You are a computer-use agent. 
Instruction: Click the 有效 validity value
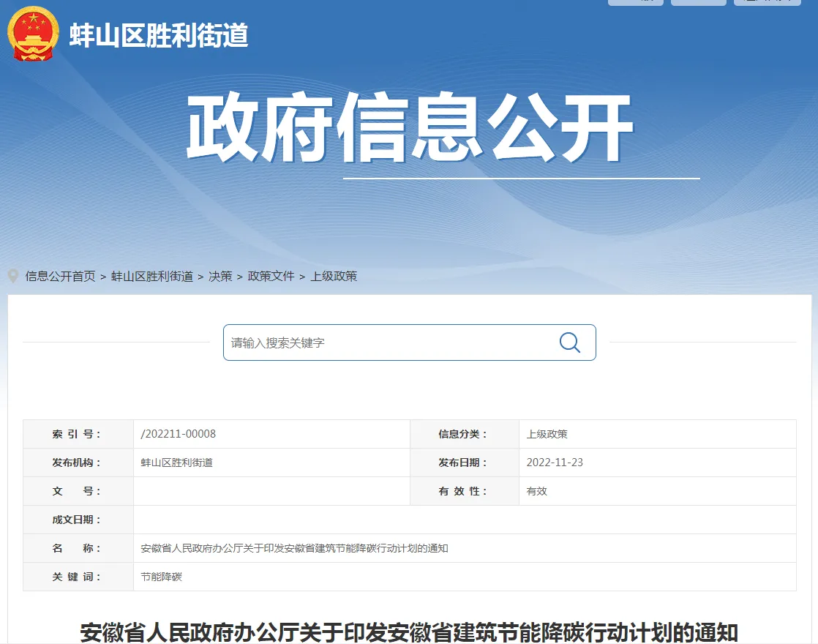coord(537,491)
